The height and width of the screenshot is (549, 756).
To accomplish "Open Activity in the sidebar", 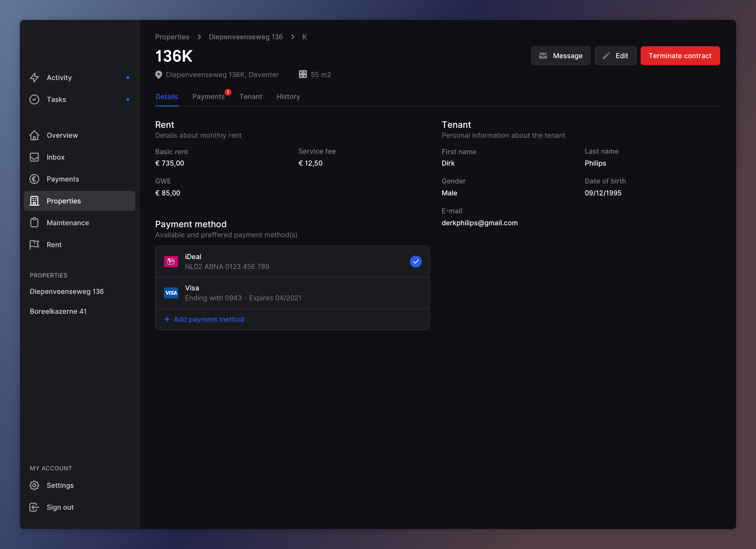I will pyautogui.click(x=80, y=78).
